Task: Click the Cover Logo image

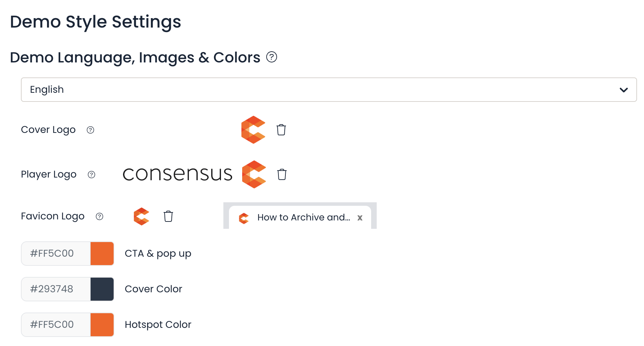Action: click(253, 130)
